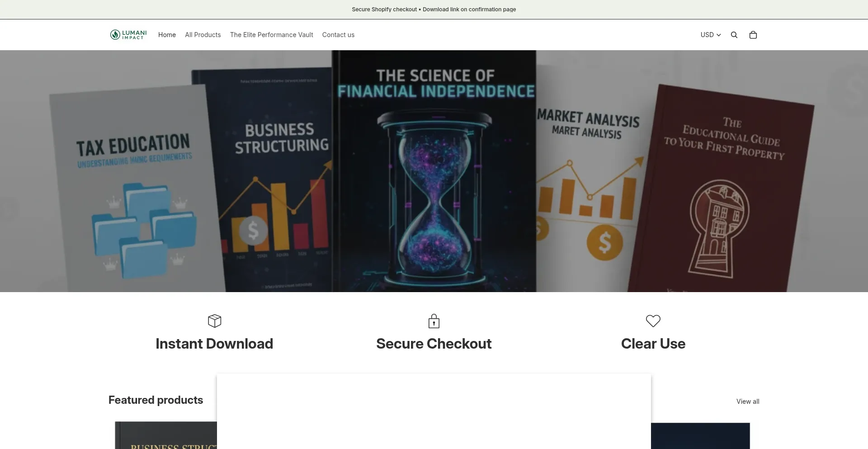Image resolution: width=868 pixels, height=449 pixels.
Task: Click the Featured products heading
Action: [156, 400]
